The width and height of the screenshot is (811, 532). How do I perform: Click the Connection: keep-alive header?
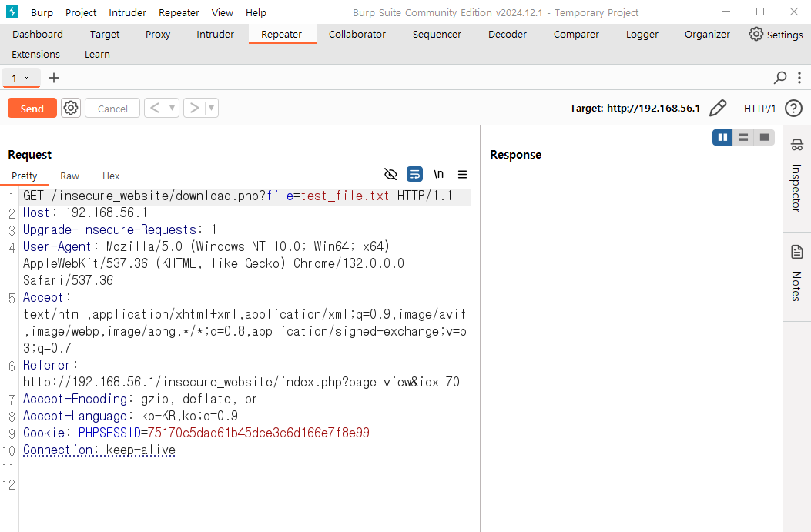point(99,450)
